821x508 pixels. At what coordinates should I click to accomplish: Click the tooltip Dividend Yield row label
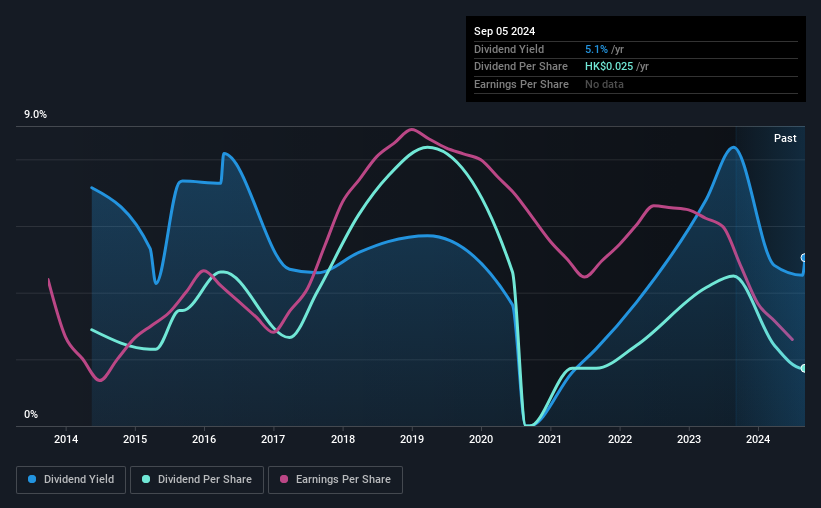pyautogui.click(x=509, y=49)
